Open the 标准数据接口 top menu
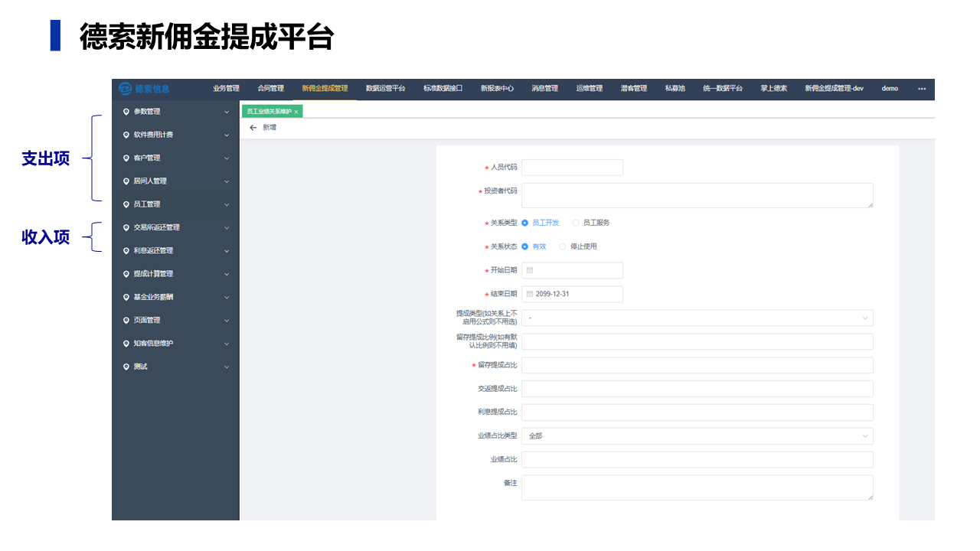Viewport: 980px width, 551px height. pyautogui.click(x=443, y=89)
